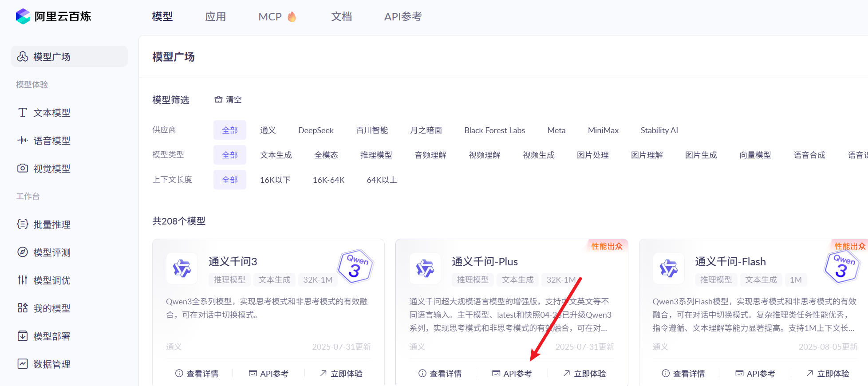Click arrow icon of 通义千问-Plus 立即体验
Viewport: 868px width, 386px height.
(x=567, y=374)
